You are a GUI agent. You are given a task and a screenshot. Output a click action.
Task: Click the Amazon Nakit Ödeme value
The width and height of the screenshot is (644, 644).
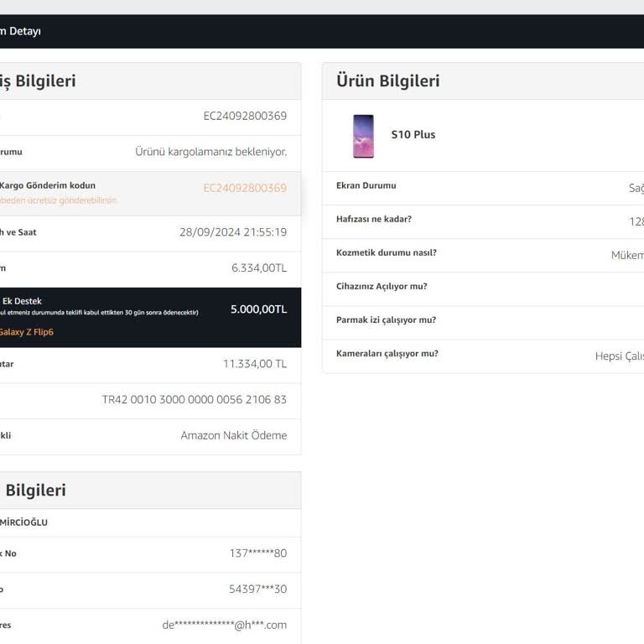coord(234,435)
